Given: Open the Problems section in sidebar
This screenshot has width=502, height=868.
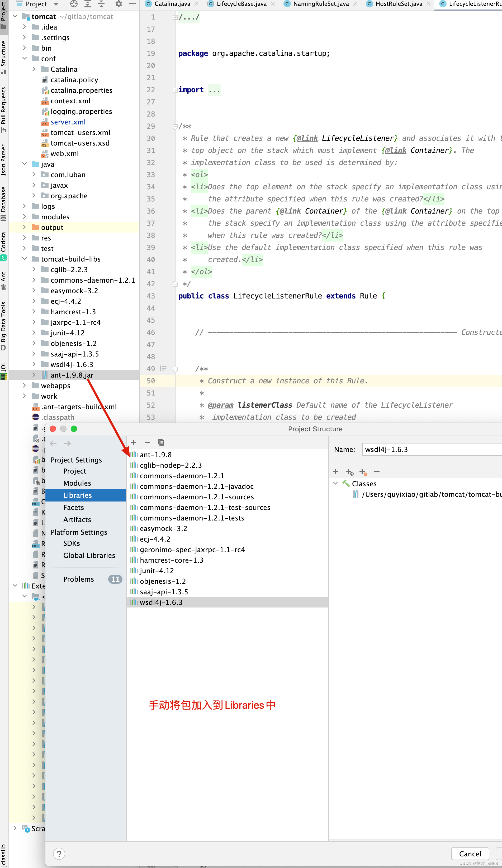Looking at the screenshot, I should point(79,579).
